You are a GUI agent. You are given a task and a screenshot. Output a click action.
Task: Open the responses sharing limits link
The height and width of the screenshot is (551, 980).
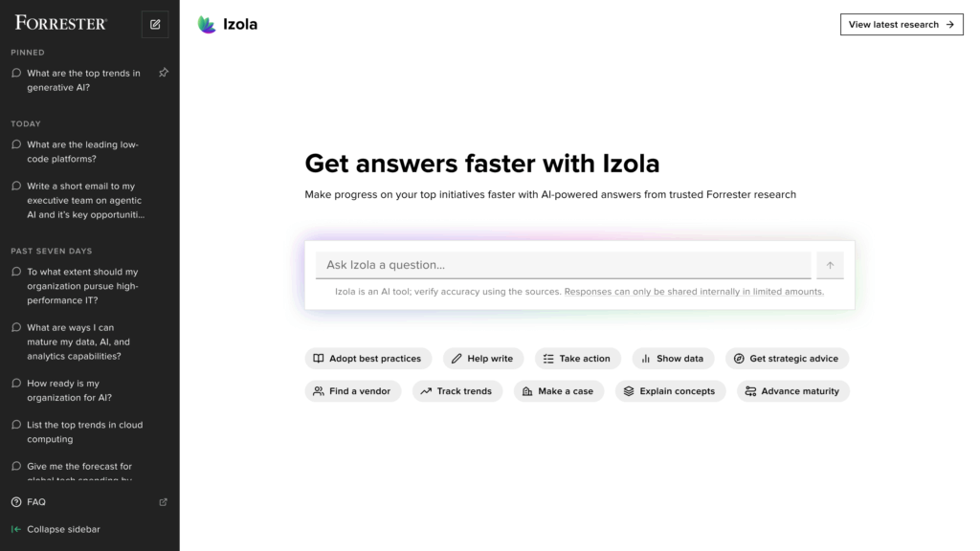(694, 292)
